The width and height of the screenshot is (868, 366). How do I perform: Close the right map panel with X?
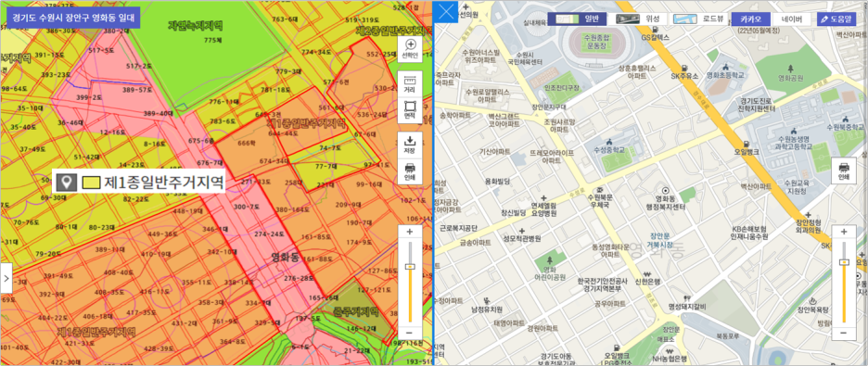(445, 12)
